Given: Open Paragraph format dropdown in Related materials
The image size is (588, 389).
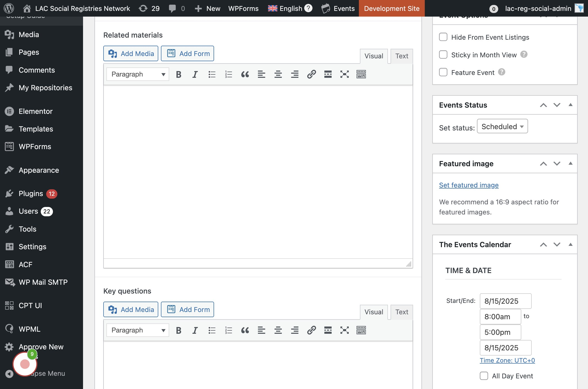Looking at the screenshot, I should point(138,74).
